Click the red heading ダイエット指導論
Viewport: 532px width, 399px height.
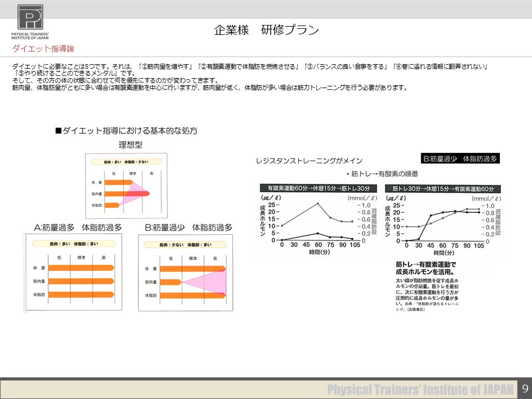click(43, 49)
